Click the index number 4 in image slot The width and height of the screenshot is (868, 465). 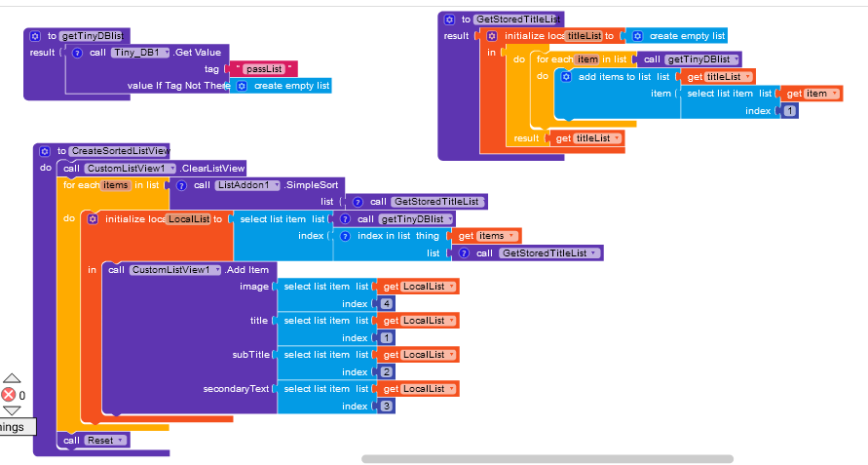pyautogui.click(x=387, y=304)
